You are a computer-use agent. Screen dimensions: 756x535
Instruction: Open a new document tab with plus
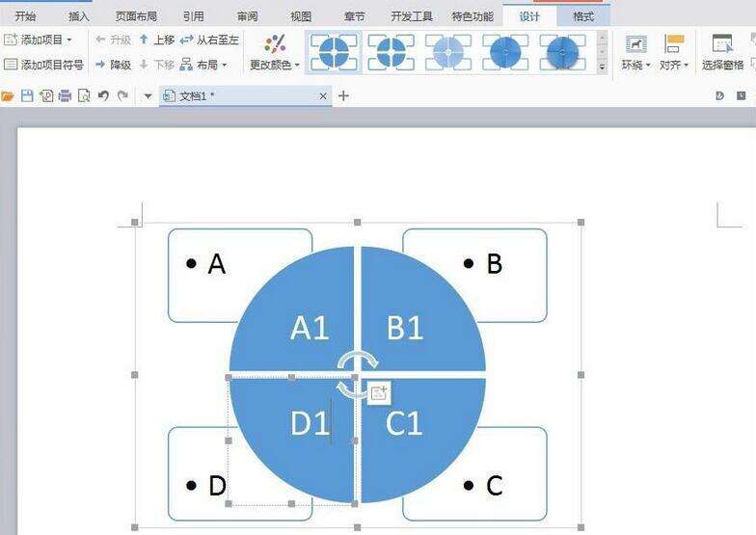[x=343, y=96]
